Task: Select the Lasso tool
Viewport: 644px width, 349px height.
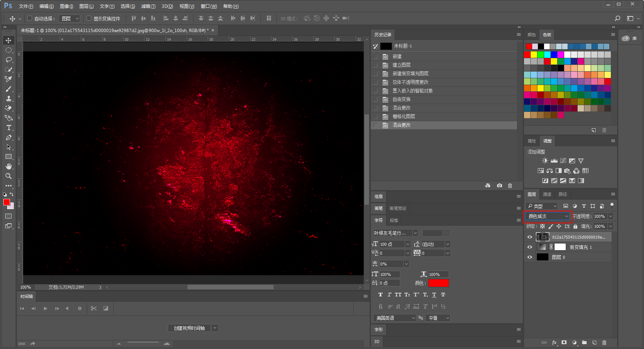Action: click(x=9, y=60)
